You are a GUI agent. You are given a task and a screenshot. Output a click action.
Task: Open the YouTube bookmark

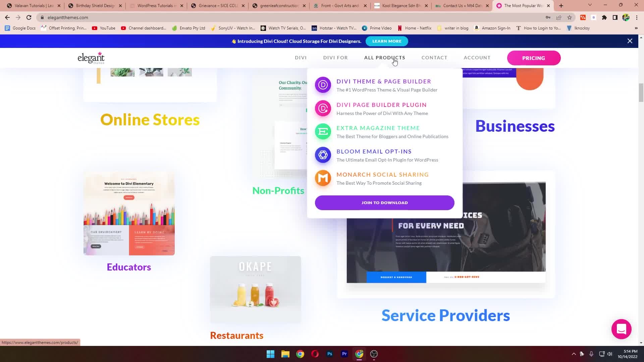[x=104, y=28]
